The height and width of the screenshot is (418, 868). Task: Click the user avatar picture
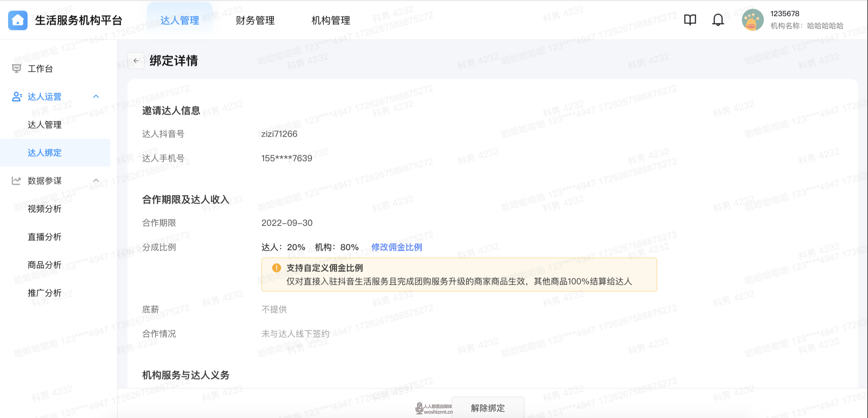click(752, 20)
